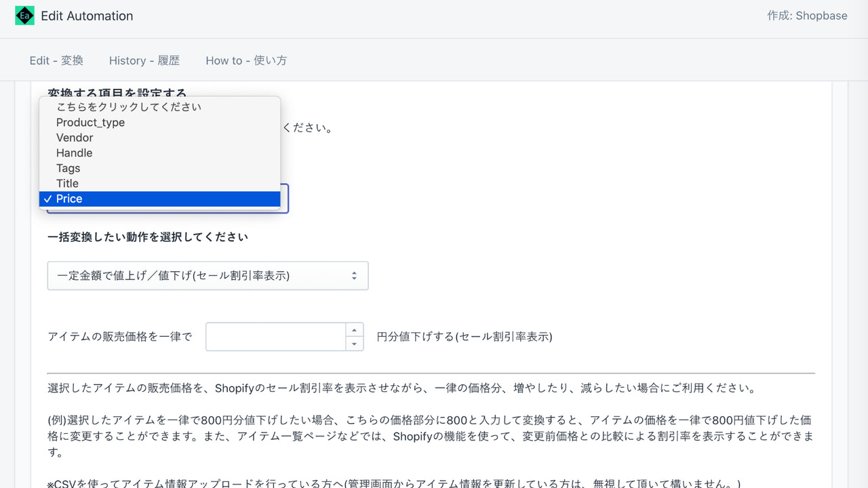Select "Vendor" in the field dropdown
Screen dimensions: 868x488
tap(75, 138)
